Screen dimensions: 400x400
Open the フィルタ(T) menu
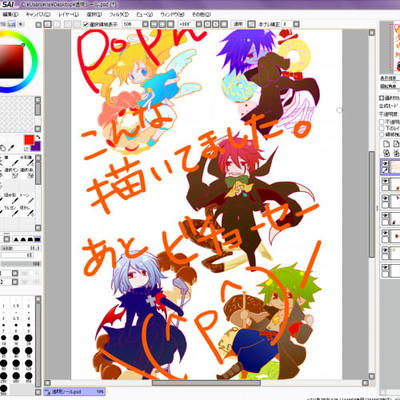click(x=119, y=15)
